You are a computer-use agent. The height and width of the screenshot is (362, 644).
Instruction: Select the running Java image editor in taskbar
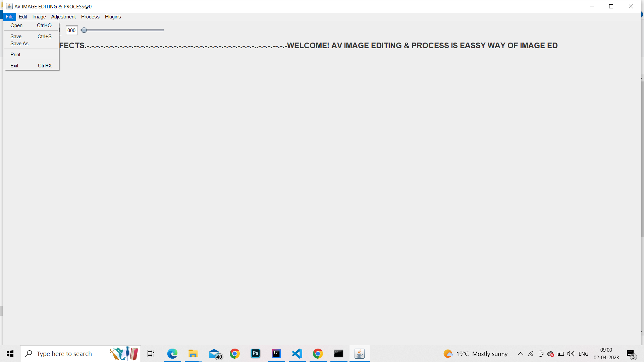tap(359, 353)
